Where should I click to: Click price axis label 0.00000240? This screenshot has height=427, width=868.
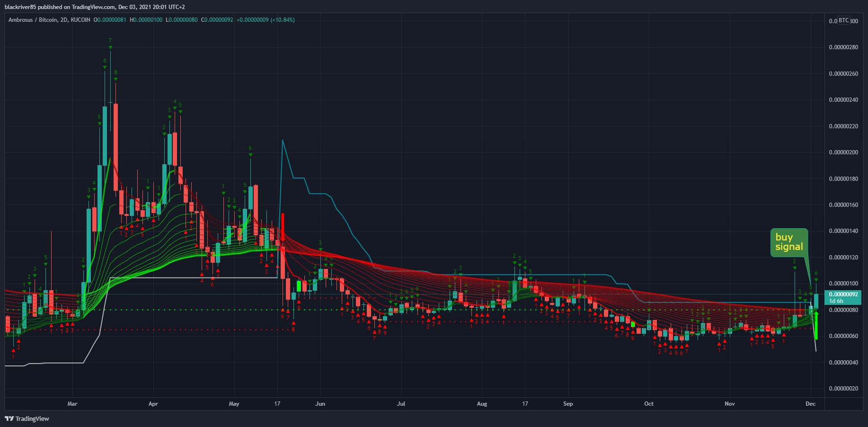coord(843,100)
